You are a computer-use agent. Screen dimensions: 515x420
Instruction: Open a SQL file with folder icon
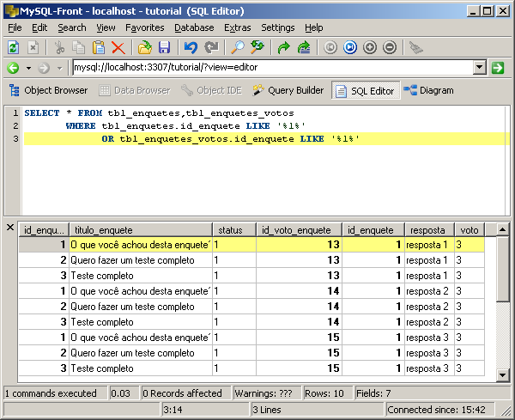145,47
